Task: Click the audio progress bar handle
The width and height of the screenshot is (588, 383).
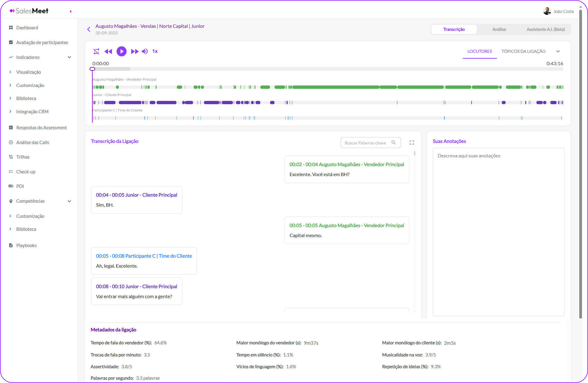Action: [x=92, y=69]
